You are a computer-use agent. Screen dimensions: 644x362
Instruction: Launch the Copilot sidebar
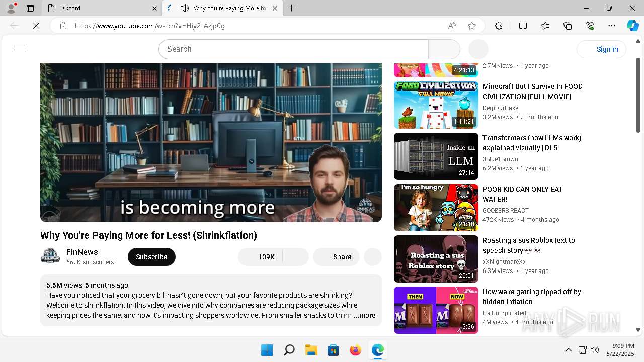coord(632,26)
